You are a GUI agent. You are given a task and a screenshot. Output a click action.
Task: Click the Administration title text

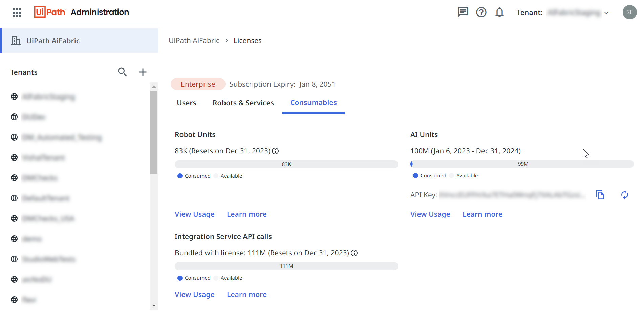tap(100, 12)
